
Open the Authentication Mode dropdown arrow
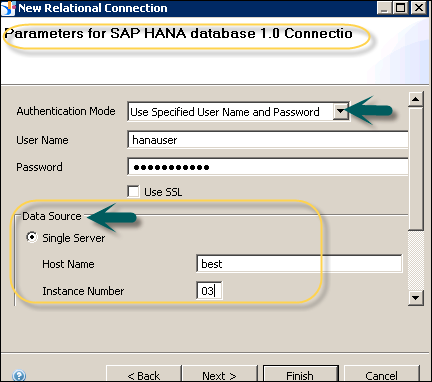(340, 112)
